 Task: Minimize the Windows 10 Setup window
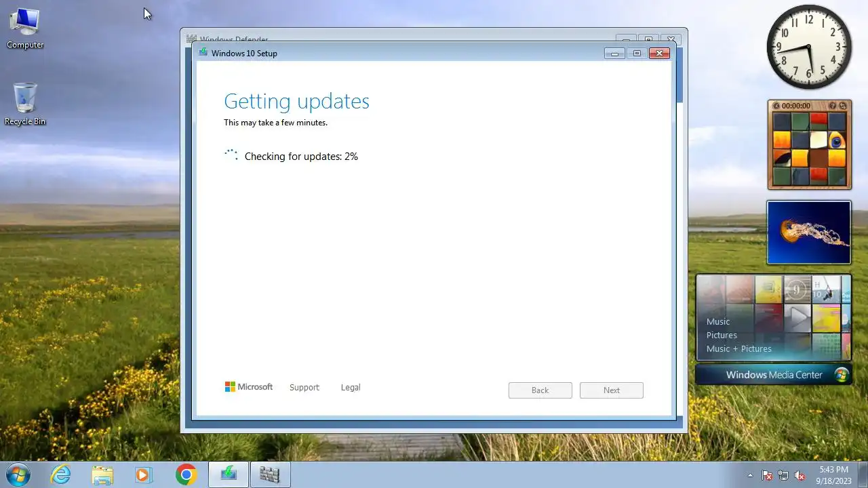click(x=614, y=54)
